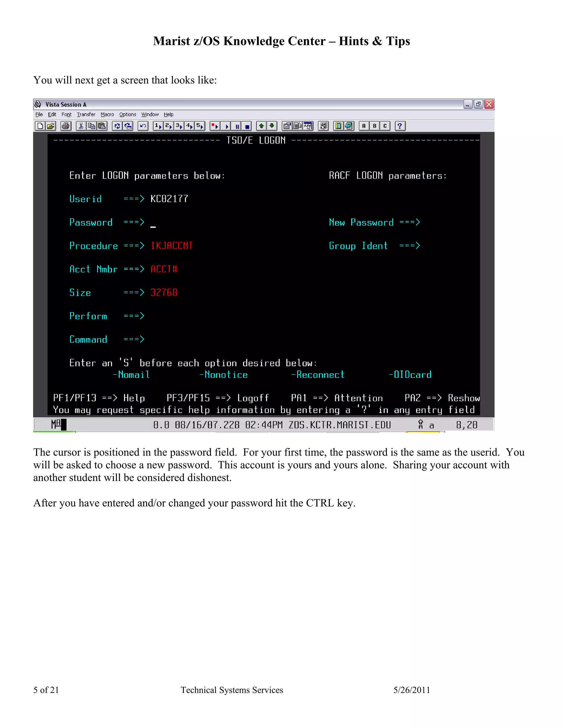Click the Paste clipboard icon
Screen dimensions: 563x728
pos(102,126)
